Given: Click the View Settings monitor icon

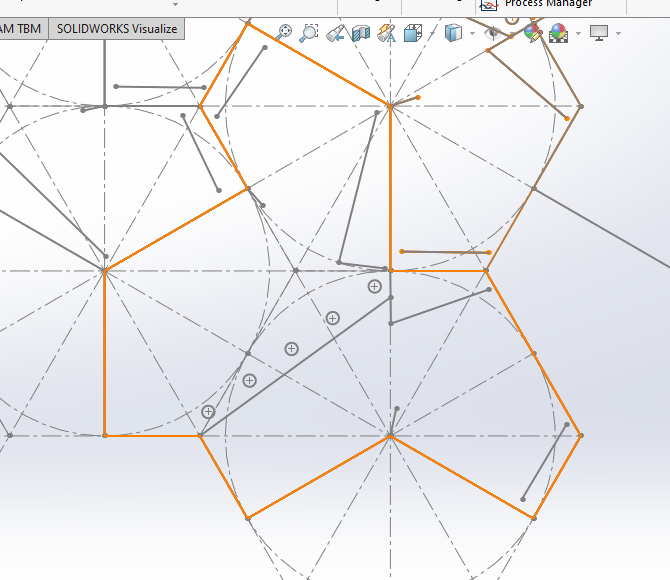Looking at the screenshot, I should coord(600,33).
